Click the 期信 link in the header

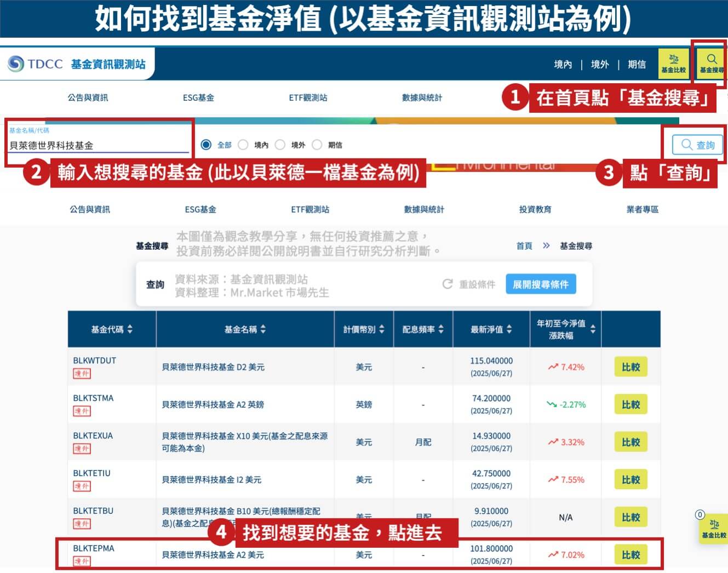click(637, 64)
